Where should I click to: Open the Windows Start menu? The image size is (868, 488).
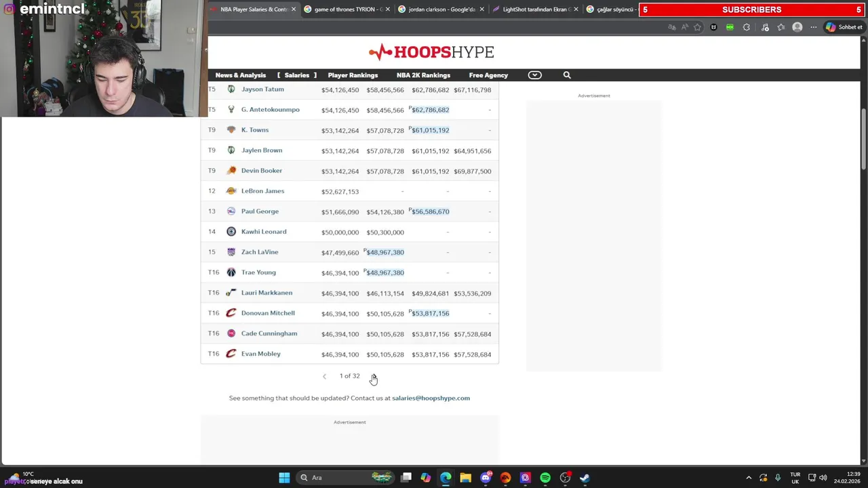pos(284,478)
